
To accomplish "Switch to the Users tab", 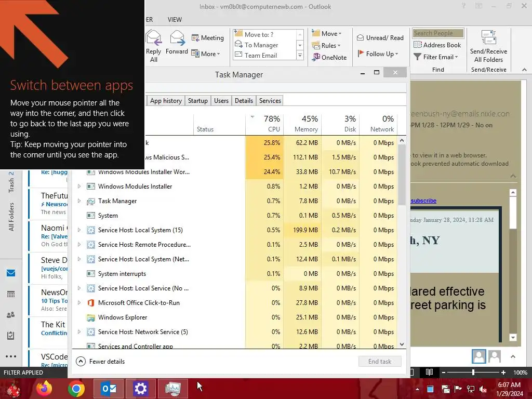I will pyautogui.click(x=221, y=101).
